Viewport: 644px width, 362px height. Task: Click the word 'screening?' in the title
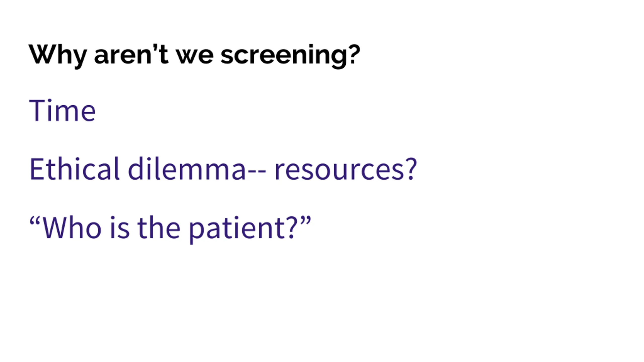pyautogui.click(x=290, y=55)
